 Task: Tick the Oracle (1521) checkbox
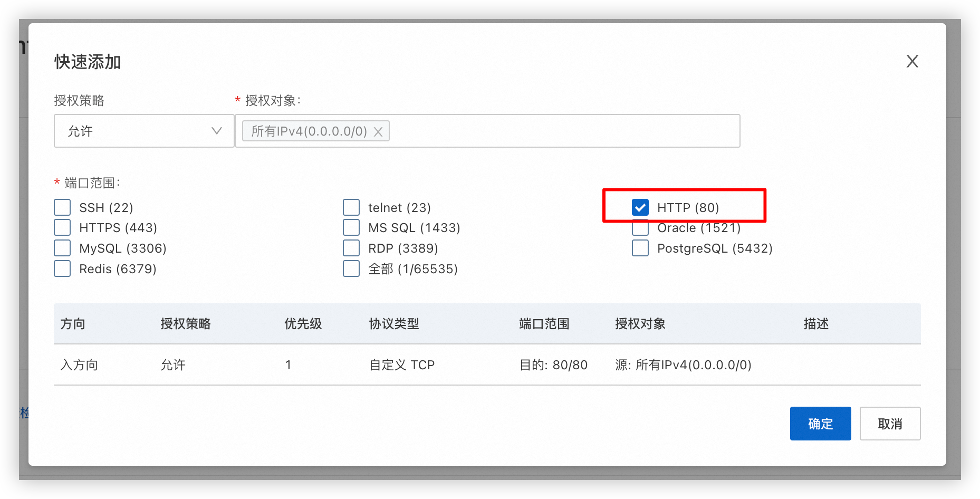640,228
